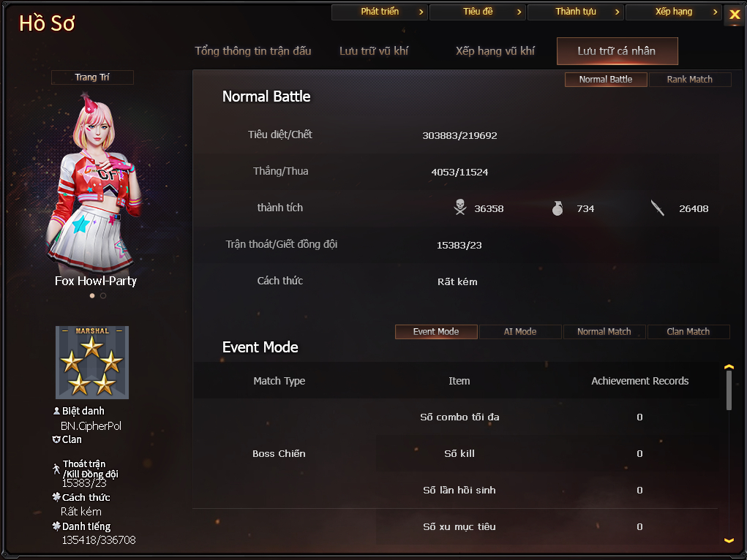Click the knife kills icon

pyautogui.click(x=658, y=208)
